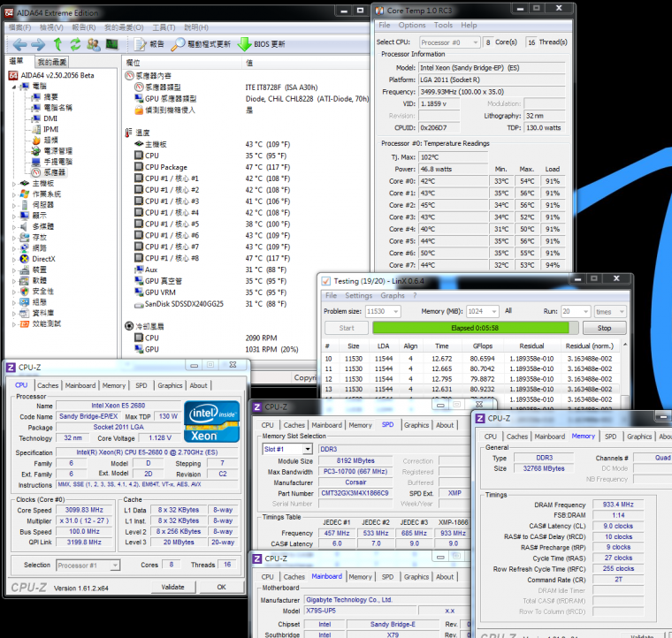Open the BIOS 更新 download icon

tap(245, 44)
